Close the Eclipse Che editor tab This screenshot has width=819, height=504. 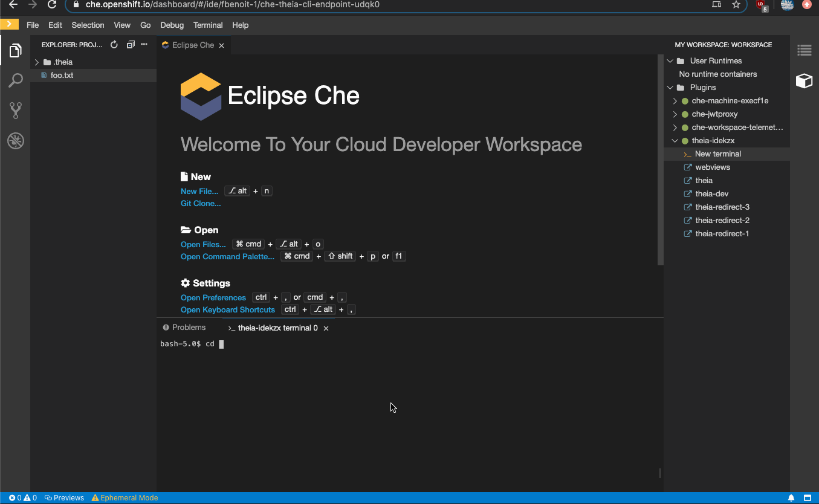tap(222, 45)
